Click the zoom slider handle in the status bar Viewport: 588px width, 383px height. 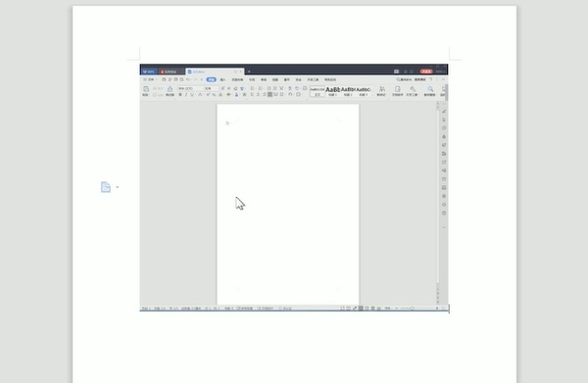(413, 309)
